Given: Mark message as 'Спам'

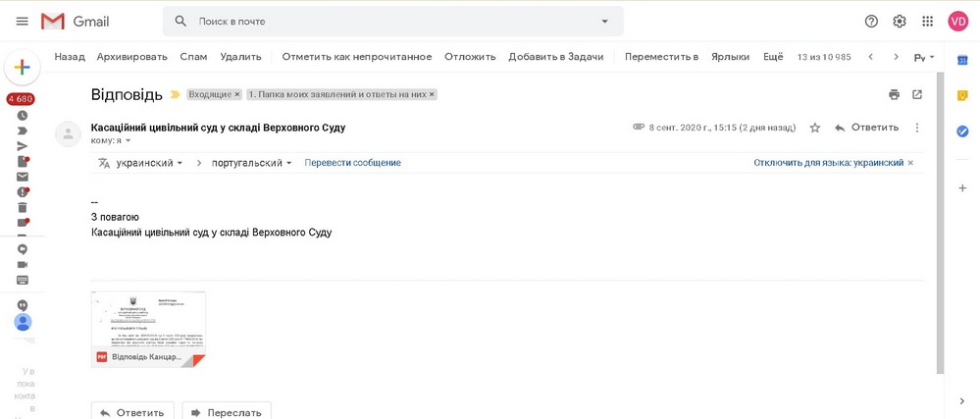Looking at the screenshot, I should 193,57.
